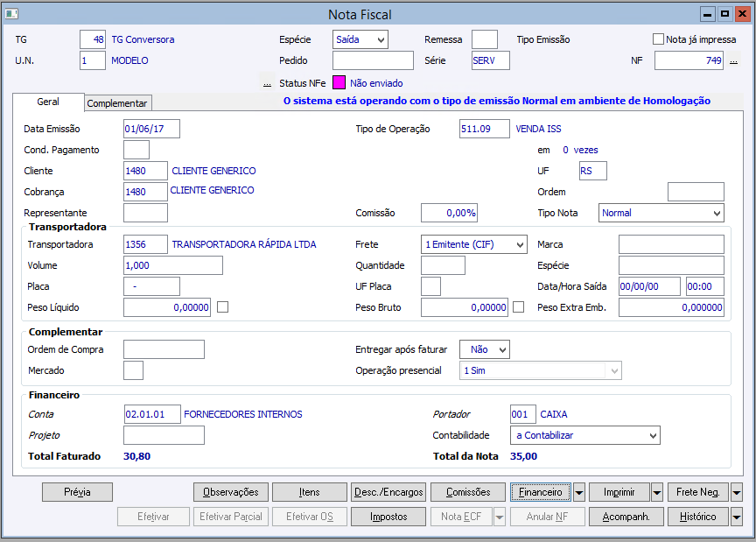The image size is (756, 542).
Task: Toggle the checkbox next to Peso Bruto
Action: point(518,307)
